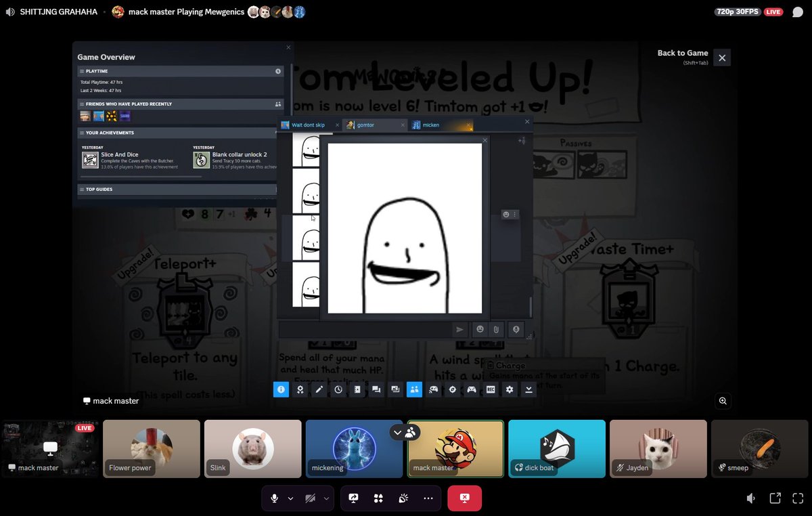Select the Flower power participant tile
Image resolution: width=812 pixels, height=516 pixels.
152,448
